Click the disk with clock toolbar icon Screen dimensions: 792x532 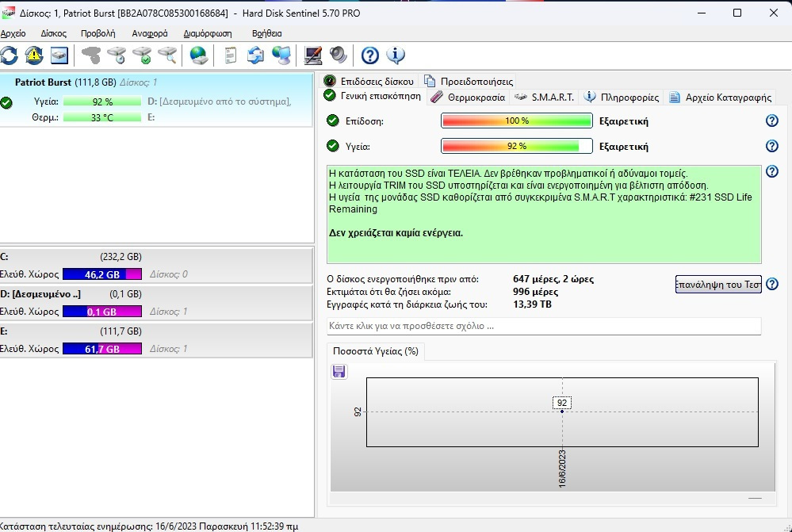coord(117,55)
